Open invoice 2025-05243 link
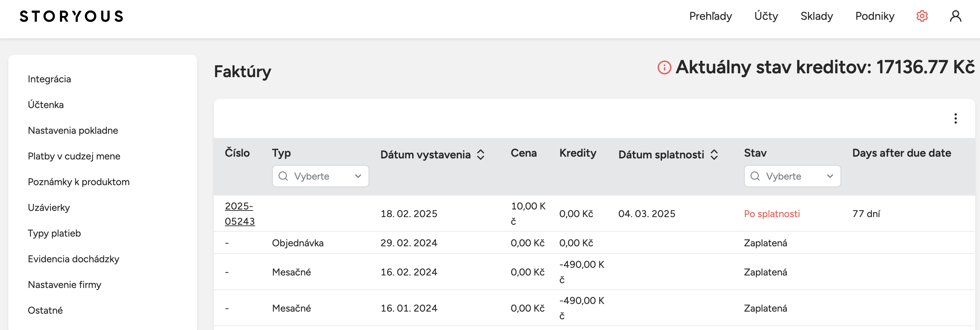This screenshot has width=980, height=330. click(240, 214)
